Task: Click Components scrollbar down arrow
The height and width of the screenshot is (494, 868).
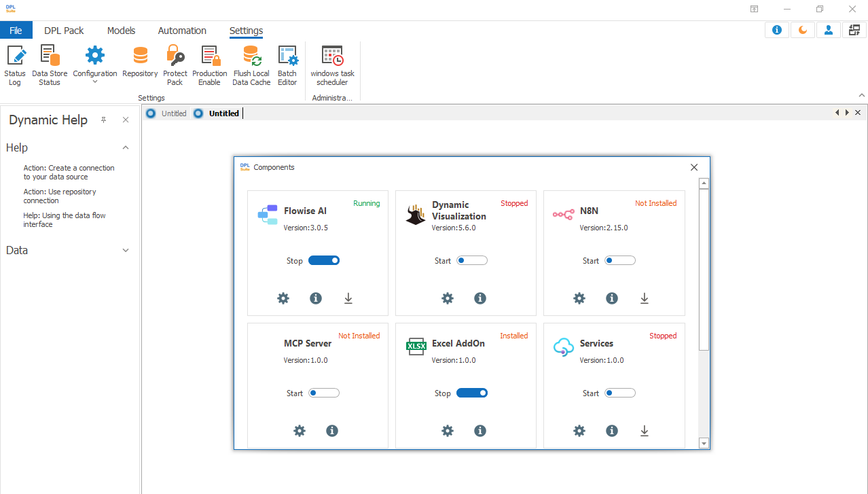Action: tap(704, 443)
